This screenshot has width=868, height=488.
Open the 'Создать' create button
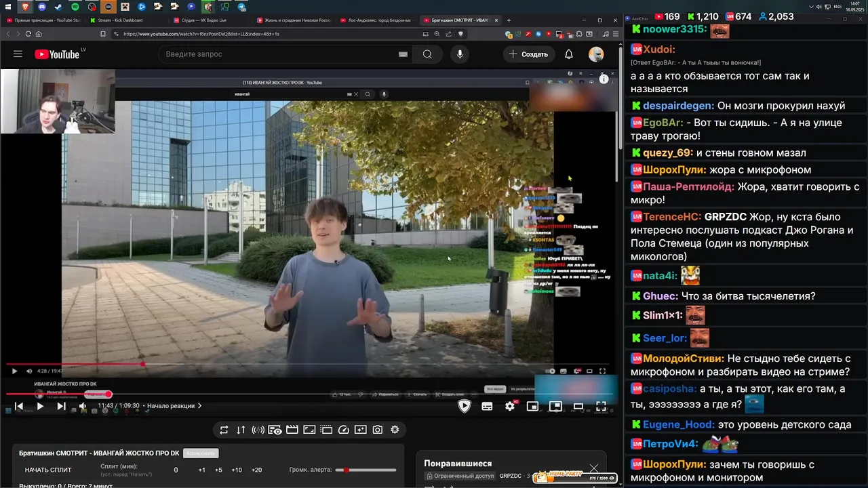[x=528, y=54]
